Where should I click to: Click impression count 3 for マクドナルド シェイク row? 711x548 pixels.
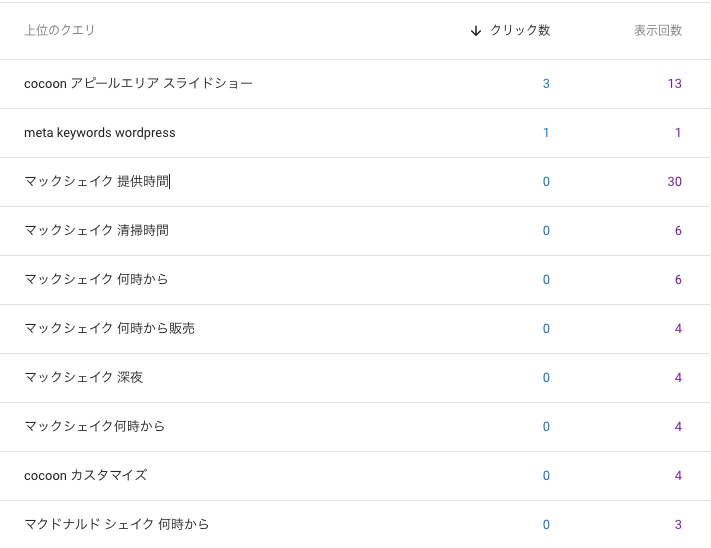coord(677,525)
